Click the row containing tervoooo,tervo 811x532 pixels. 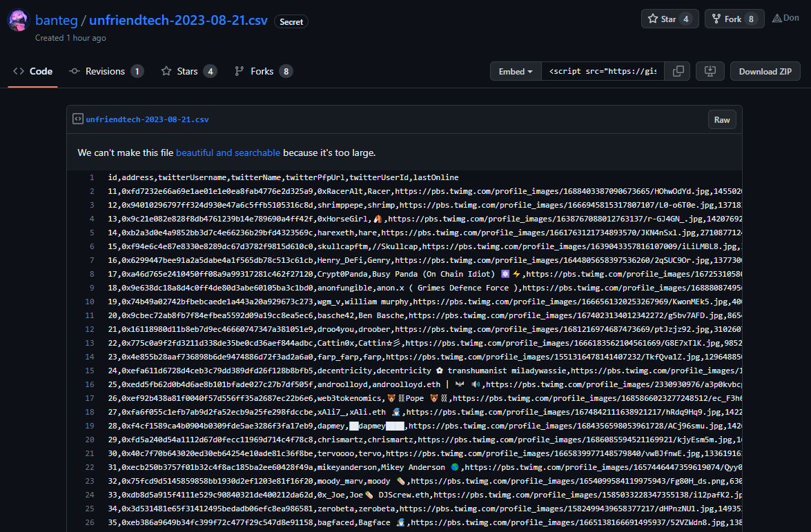(424, 453)
